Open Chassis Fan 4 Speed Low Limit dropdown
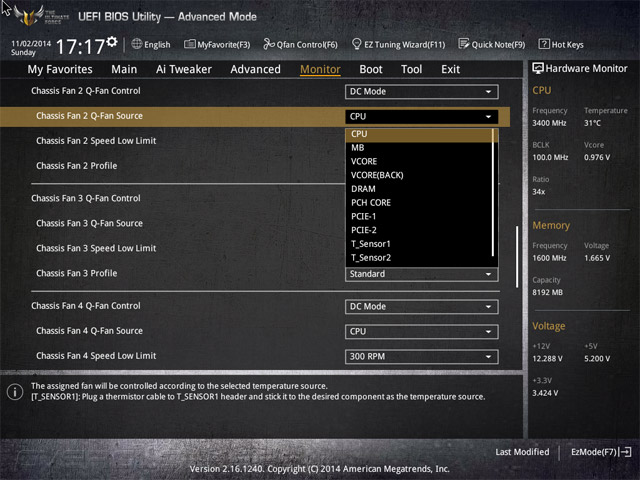The height and width of the screenshot is (480, 640). tap(422, 356)
